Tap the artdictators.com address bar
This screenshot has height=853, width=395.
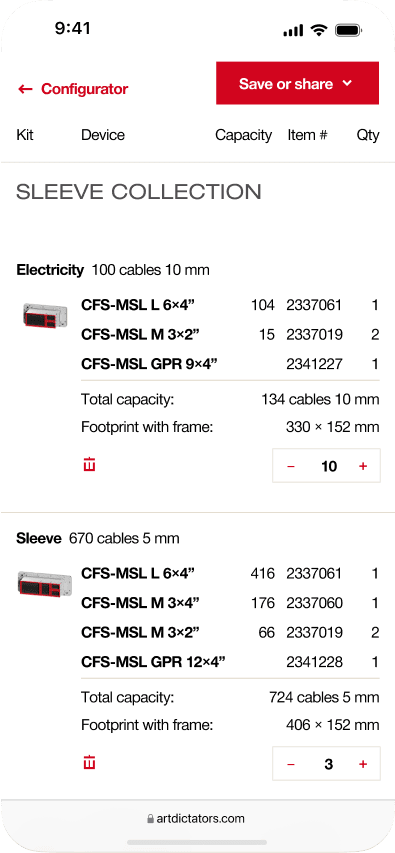[196, 818]
